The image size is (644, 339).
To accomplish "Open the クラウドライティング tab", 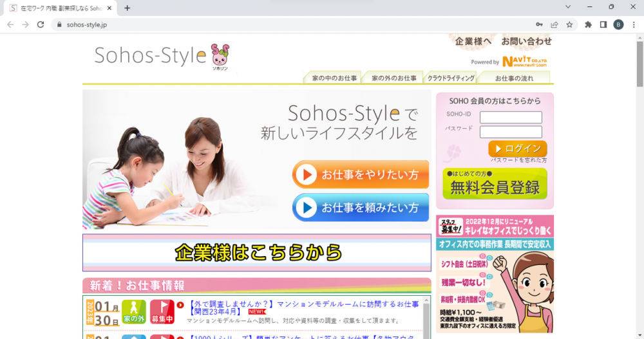I will point(451,78).
